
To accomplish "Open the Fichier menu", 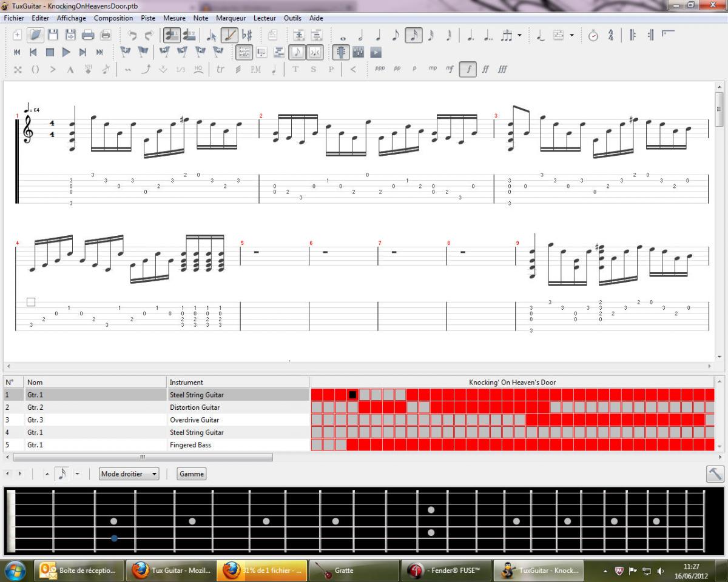I will click(x=14, y=18).
